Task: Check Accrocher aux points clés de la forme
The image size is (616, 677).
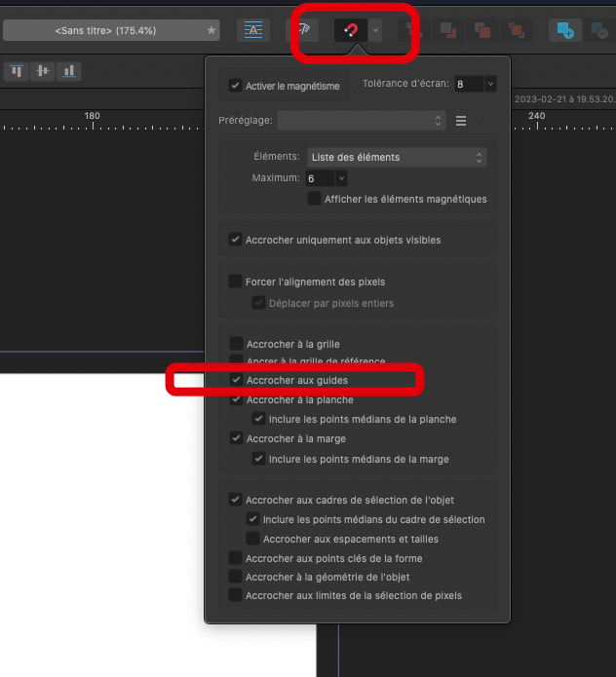Action: pos(235,558)
